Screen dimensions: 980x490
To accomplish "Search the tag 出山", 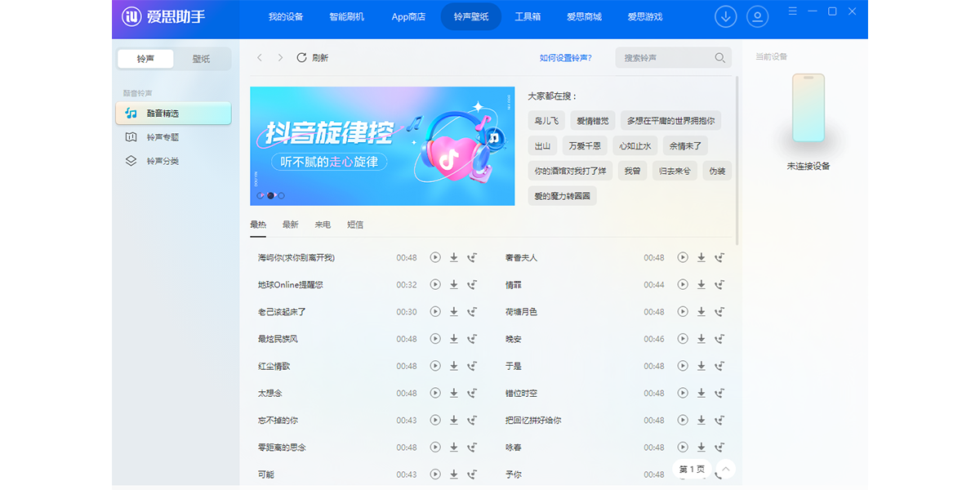I will 542,146.
